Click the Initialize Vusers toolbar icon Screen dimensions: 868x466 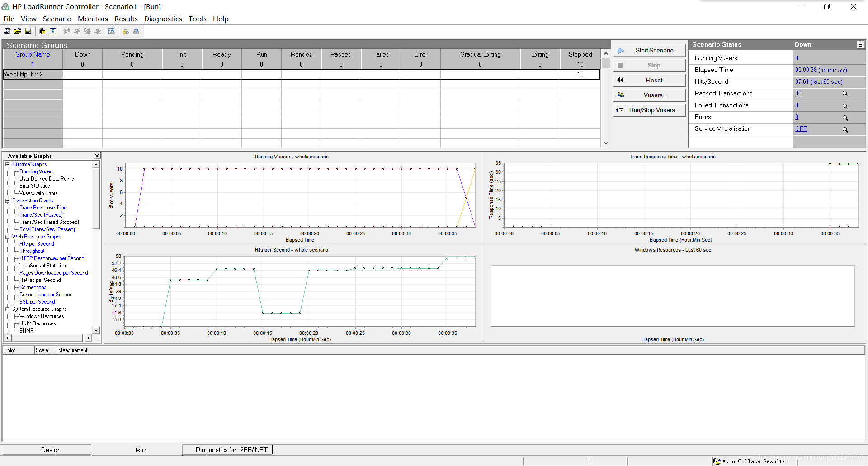tap(66, 31)
